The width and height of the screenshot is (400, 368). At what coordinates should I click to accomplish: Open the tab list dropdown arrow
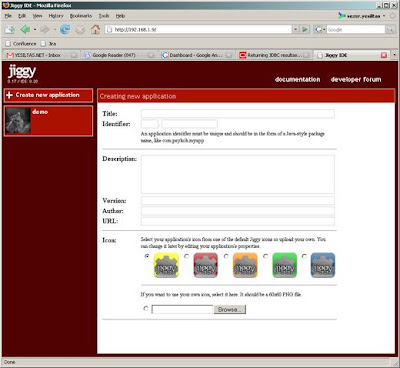coord(394,55)
